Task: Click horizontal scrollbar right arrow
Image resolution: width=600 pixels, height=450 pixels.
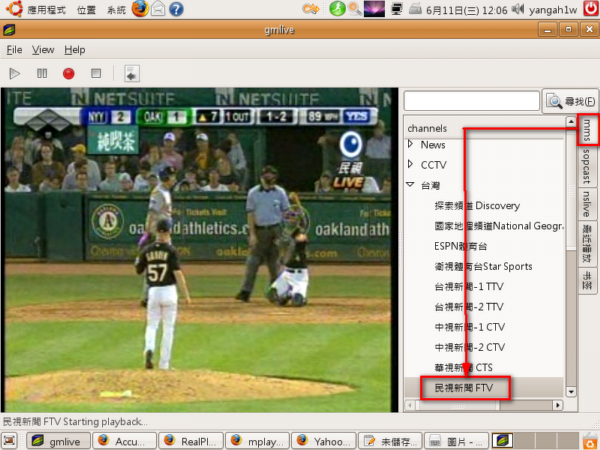Action: pos(558,405)
